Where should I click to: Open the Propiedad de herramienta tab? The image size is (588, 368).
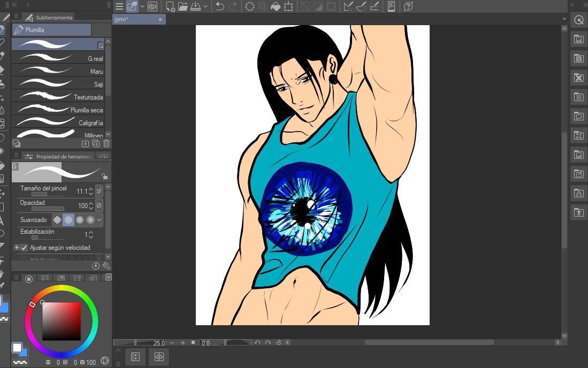click(58, 156)
